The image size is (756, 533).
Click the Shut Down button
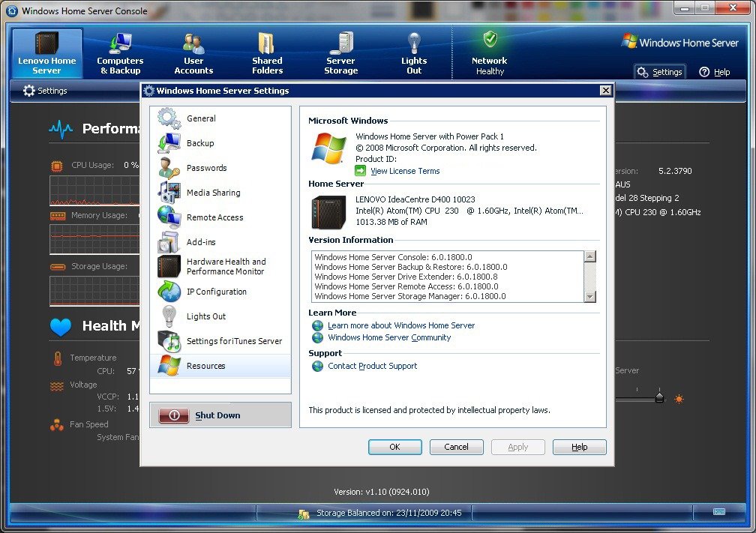click(x=220, y=415)
